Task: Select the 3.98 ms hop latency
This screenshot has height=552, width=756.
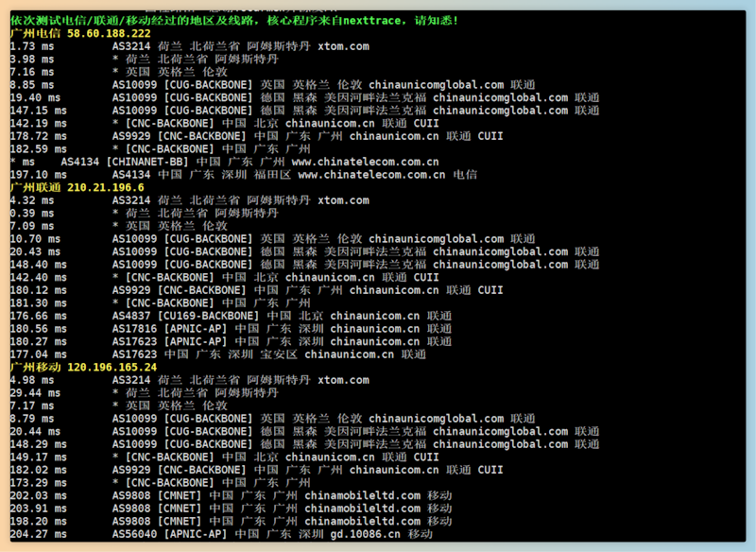Action: (32, 60)
